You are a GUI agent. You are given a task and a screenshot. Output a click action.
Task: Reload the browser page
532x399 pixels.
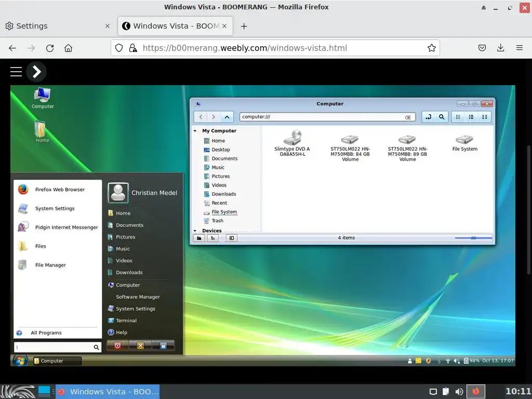pos(50,48)
